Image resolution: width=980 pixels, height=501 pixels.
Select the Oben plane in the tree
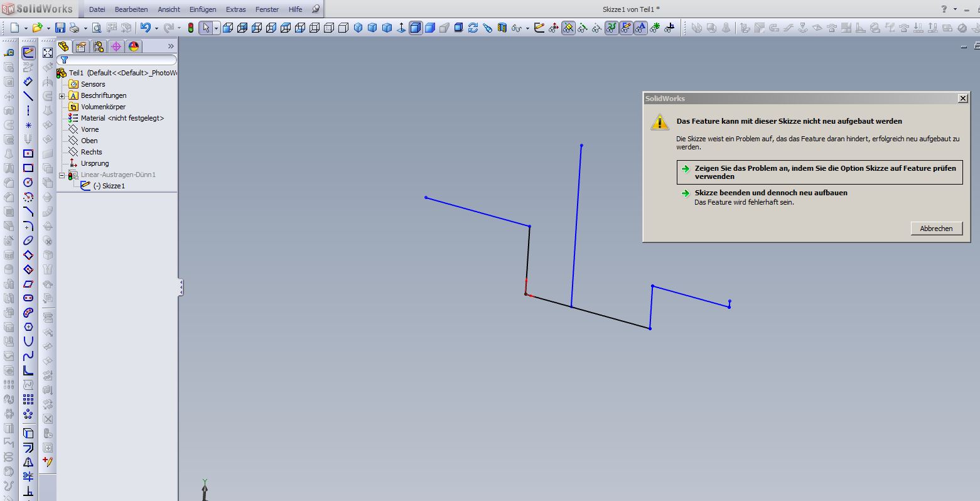89,141
